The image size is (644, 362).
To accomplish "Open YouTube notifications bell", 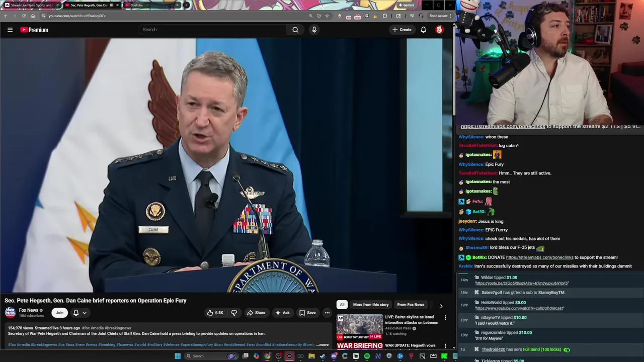I will click(x=423, y=30).
